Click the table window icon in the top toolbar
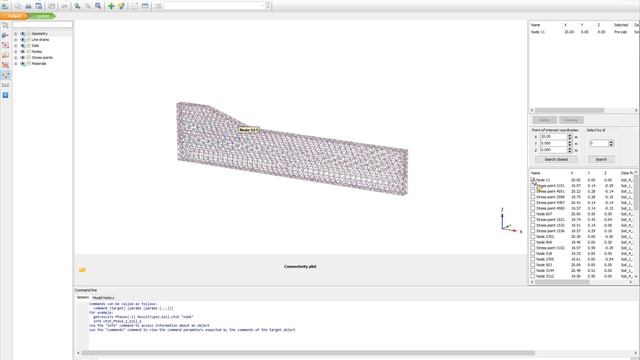 pos(145,6)
